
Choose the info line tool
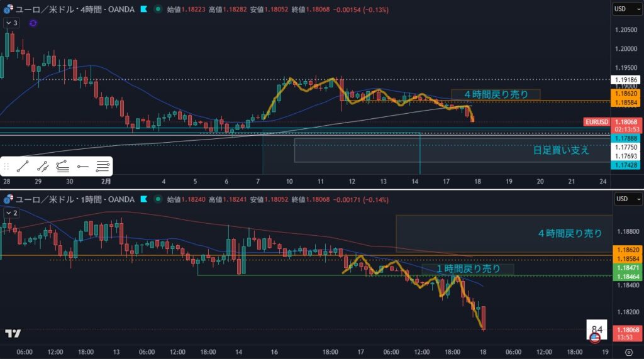coord(62,167)
